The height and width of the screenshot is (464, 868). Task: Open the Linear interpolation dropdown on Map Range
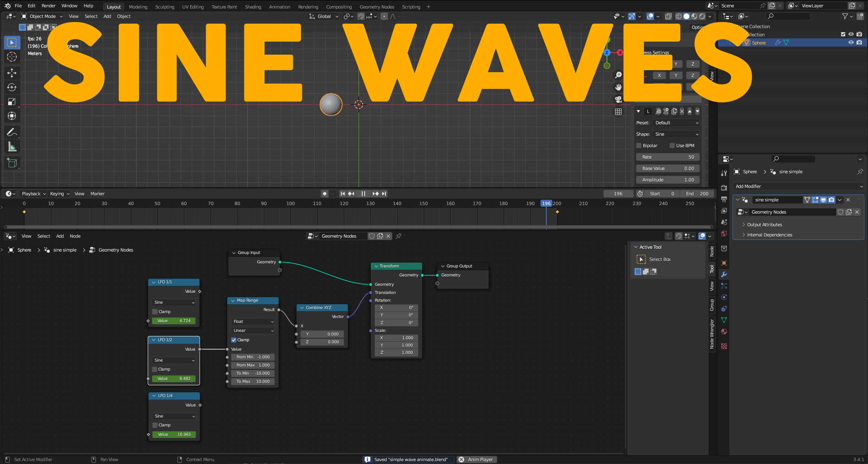(x=253, y=331)
